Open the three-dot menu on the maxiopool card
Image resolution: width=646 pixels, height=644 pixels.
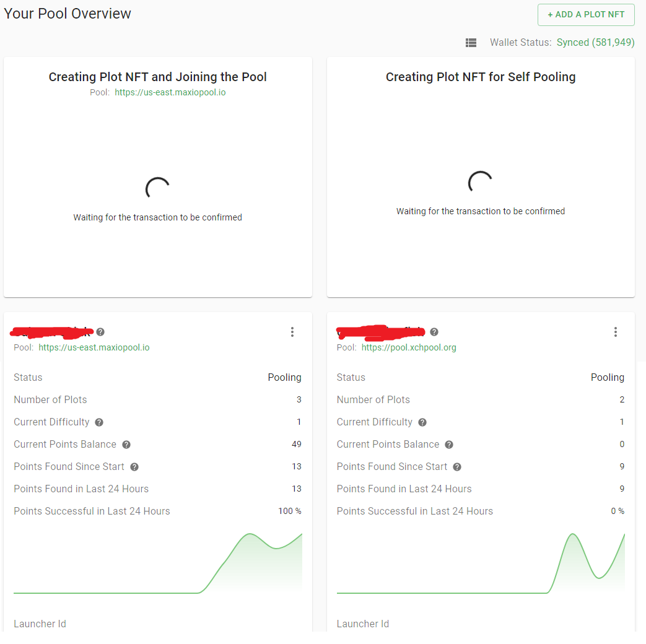[x=292, y=332]
